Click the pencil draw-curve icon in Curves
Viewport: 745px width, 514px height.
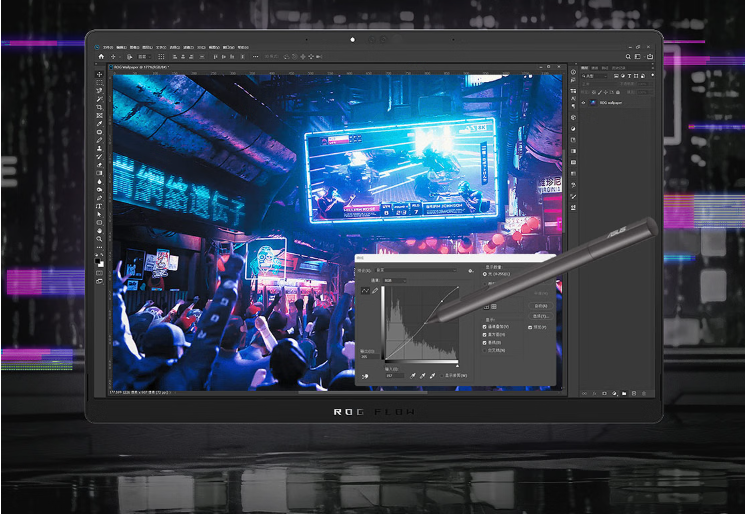coord(375,290)
